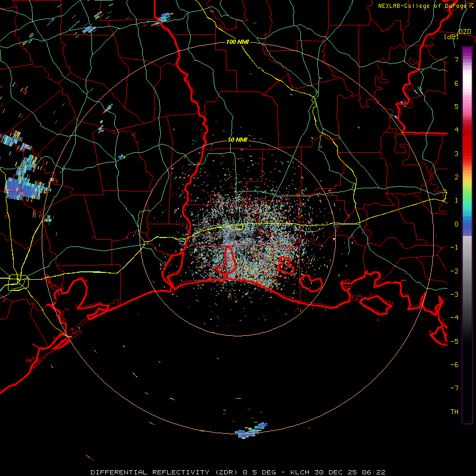This screenshot has width=476, height=476.
Task: Click the 4 dB tick label on the legend
Action: (456, 130)
